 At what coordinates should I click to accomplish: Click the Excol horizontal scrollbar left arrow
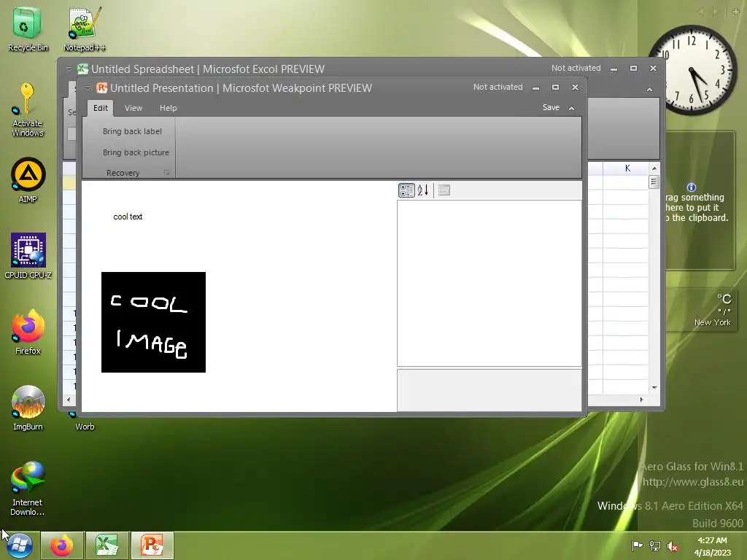[x=69, y=400]
